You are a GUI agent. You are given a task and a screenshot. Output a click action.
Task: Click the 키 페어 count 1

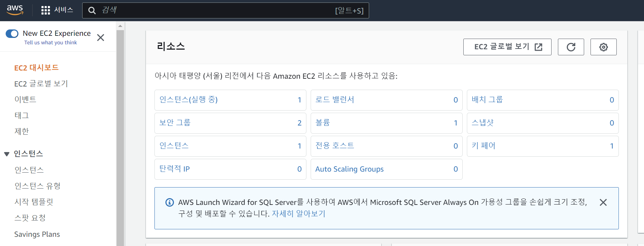click(x=612, y=146)
